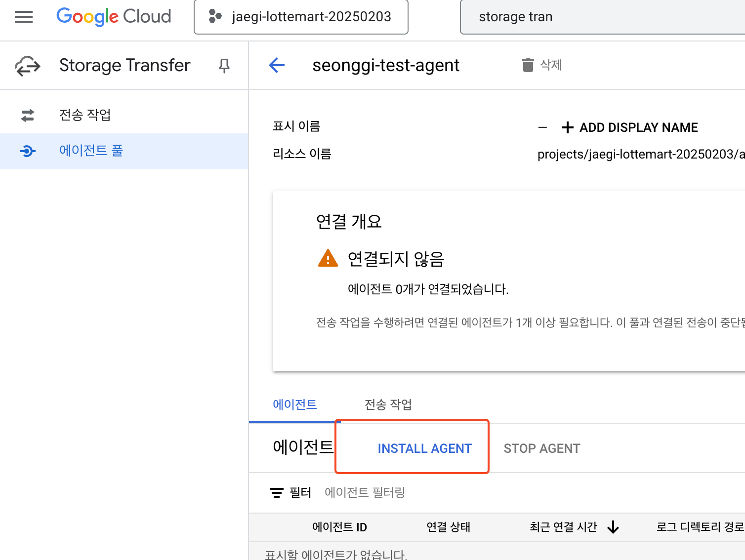Viewport: 745px width, 560px height.
Task: Click the 필터 filter icon
Action: [276, 493]
